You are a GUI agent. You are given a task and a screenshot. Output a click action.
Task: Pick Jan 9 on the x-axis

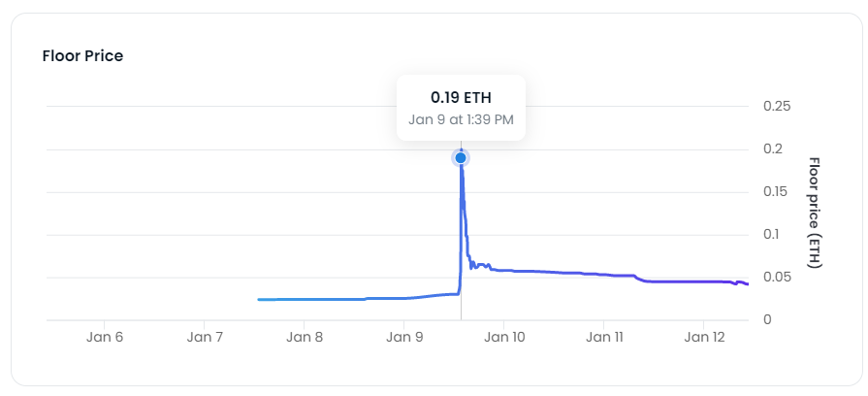click(403, 338)
